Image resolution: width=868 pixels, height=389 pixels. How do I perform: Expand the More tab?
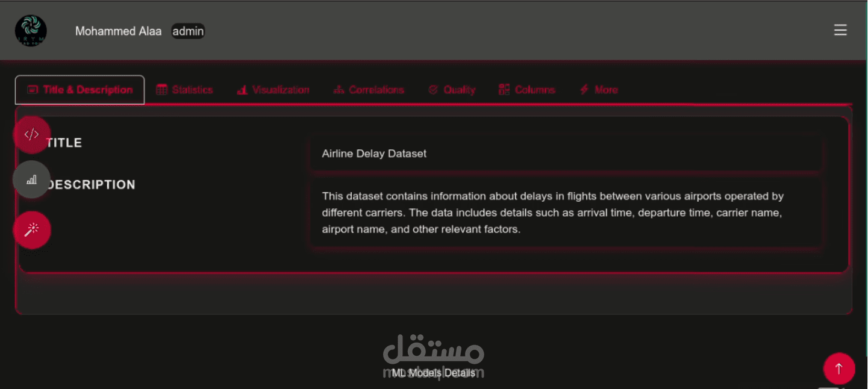click(x=599, y=90)
